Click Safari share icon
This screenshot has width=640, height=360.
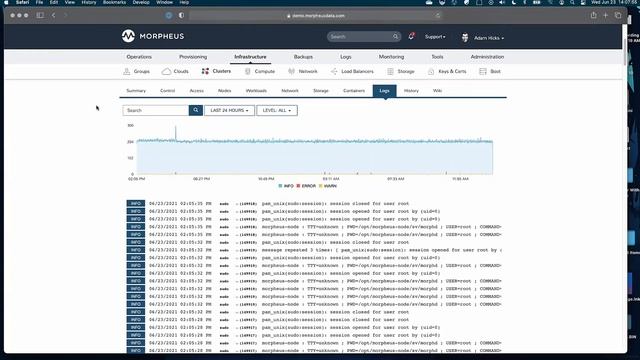pos(593,16)
